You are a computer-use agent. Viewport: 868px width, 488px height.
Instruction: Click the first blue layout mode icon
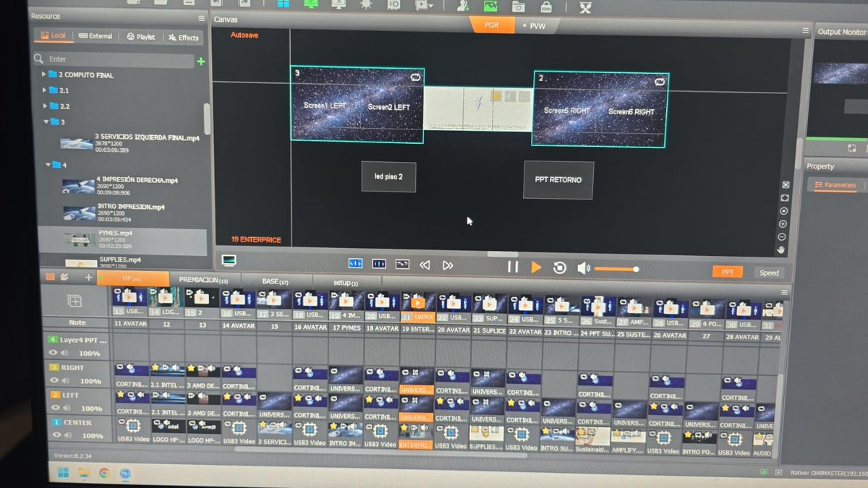355,264
